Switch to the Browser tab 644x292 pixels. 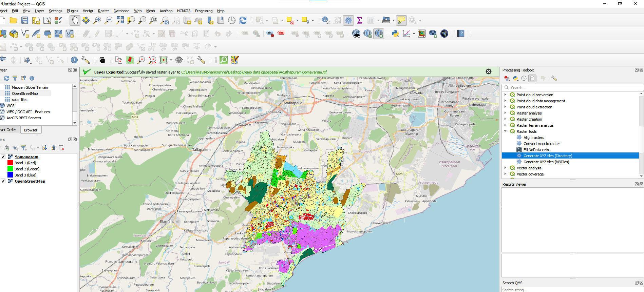pos(31,130)
